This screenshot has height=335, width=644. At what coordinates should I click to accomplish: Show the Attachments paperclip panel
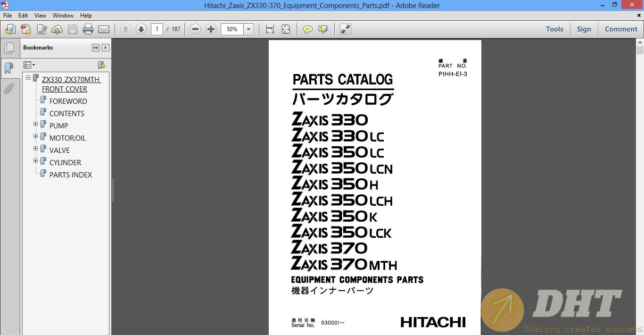(9, 89)
